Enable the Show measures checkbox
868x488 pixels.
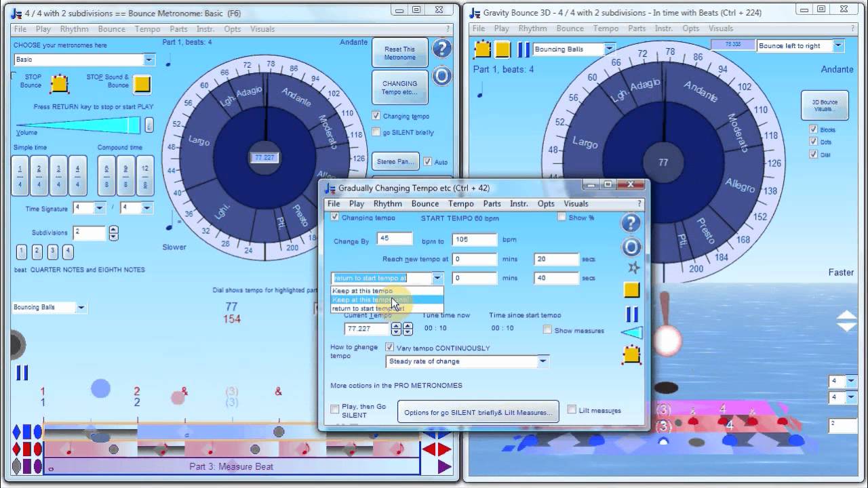(x=547, y=330)
